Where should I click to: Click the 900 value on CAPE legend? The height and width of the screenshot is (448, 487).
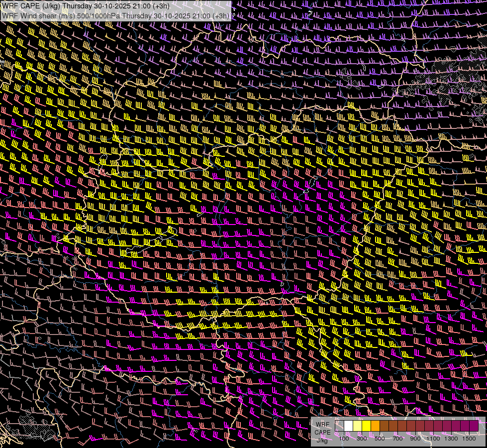(x=415, y=439)
